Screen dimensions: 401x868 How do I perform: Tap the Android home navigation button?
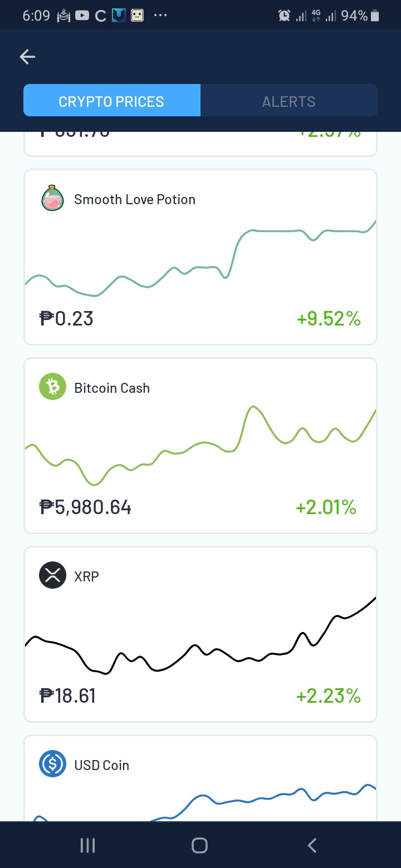point(199,846)
